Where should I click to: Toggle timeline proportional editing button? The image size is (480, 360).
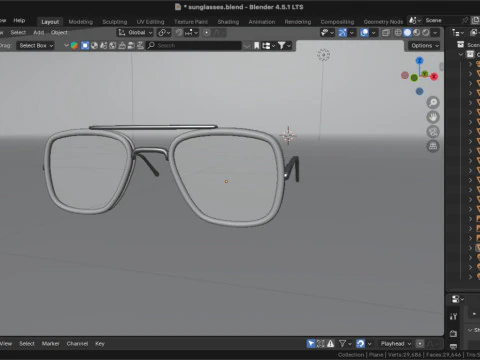coord(420,343)
